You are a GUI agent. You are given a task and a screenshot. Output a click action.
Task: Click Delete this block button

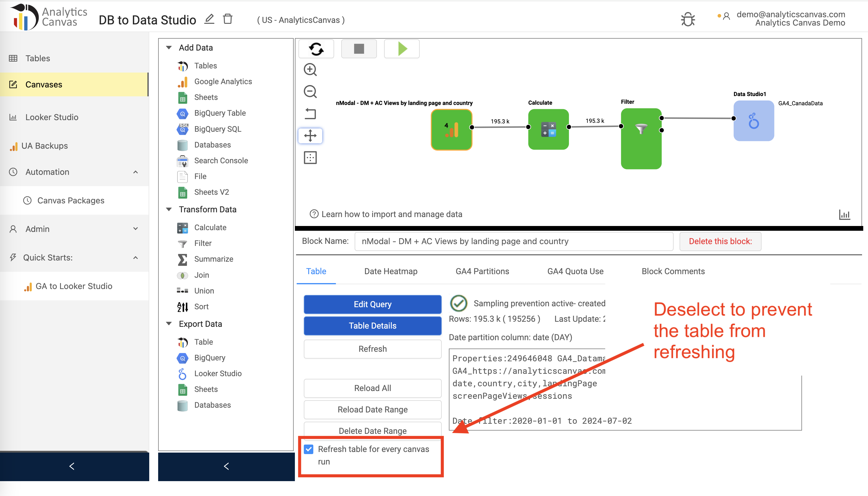pos(720,241)
